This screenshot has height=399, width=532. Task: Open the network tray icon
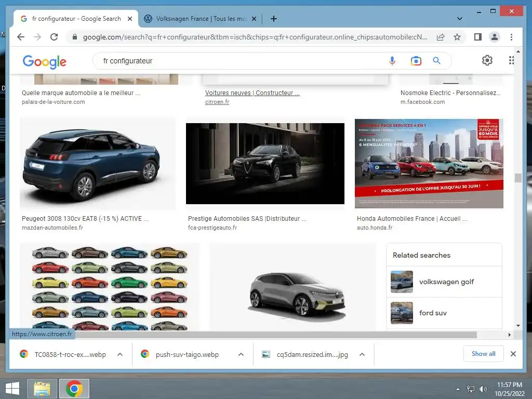coord(471,389)
